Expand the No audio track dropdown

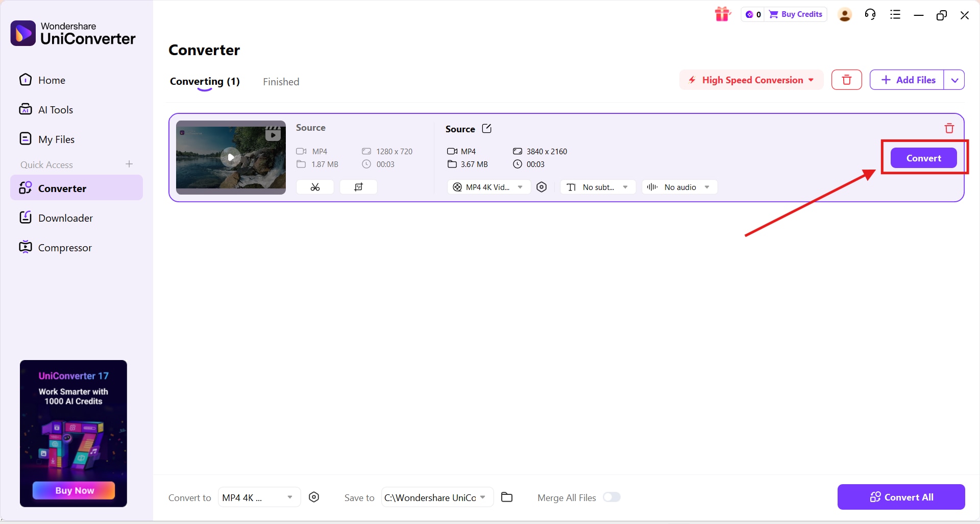tap(679, 187)
